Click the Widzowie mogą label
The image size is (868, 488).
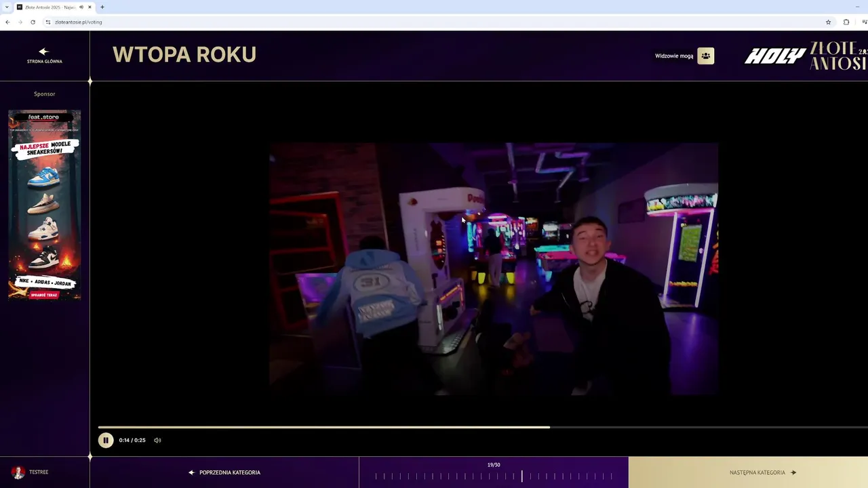click(x=674, y=56)
